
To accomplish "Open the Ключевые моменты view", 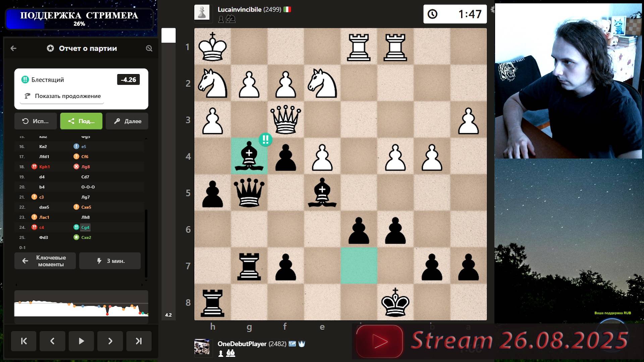I will 45,261.
